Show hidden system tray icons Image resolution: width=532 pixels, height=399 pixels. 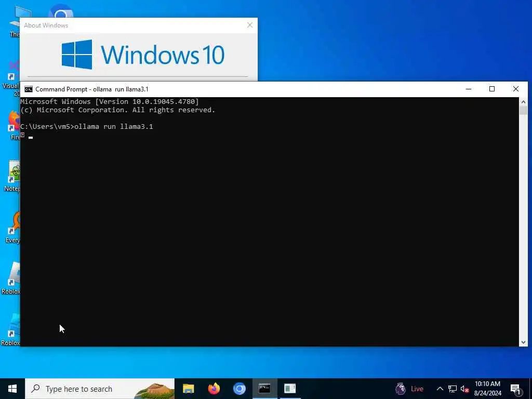pos(440,389)
